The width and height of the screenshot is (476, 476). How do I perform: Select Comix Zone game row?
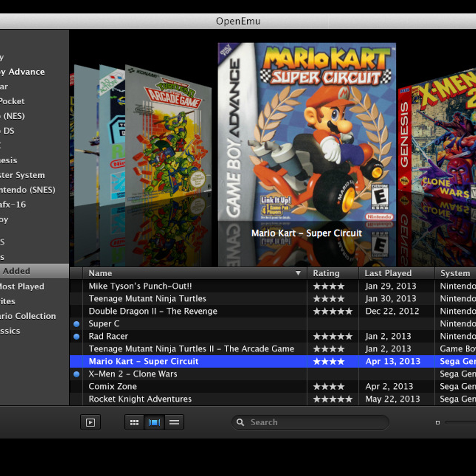(x=273, y=386)
